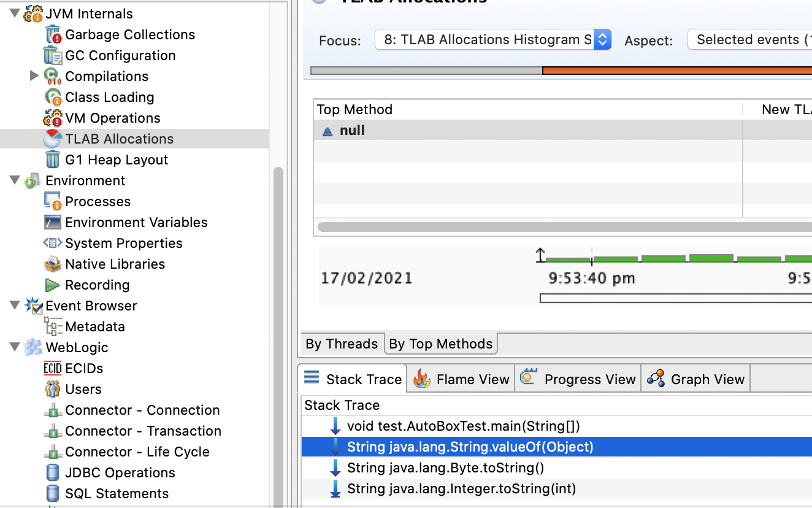Switch to the By Threads tab
The height and width of the screenshot is (508, 812).
pyautogui.click(x=342, y=344)
